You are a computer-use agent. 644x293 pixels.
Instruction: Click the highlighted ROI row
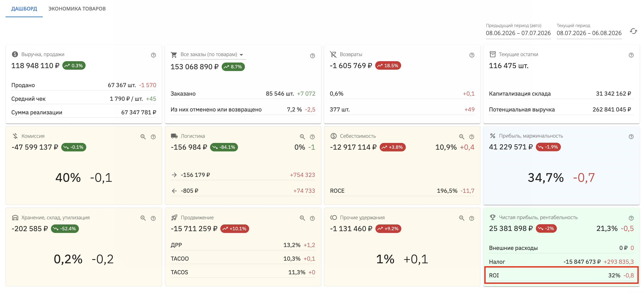pos(561,275)
